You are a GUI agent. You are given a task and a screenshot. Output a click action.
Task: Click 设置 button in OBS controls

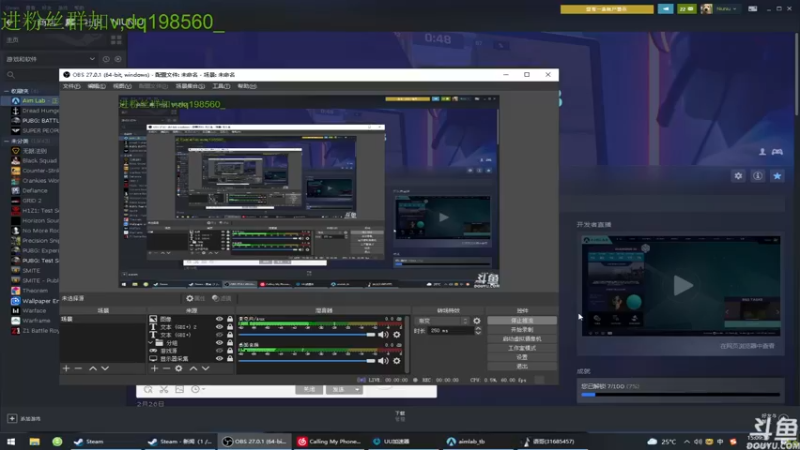coord(522,357)
